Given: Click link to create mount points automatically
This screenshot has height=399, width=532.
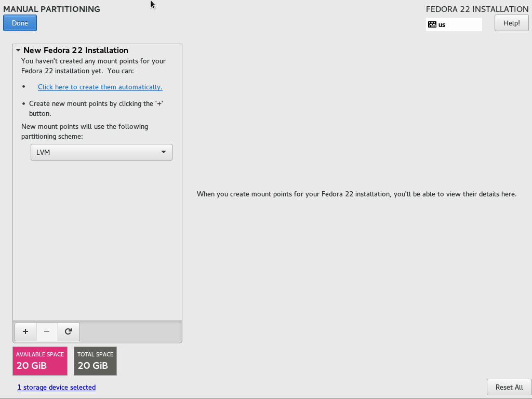Looking at the screenshot, I should click(100, 87).
